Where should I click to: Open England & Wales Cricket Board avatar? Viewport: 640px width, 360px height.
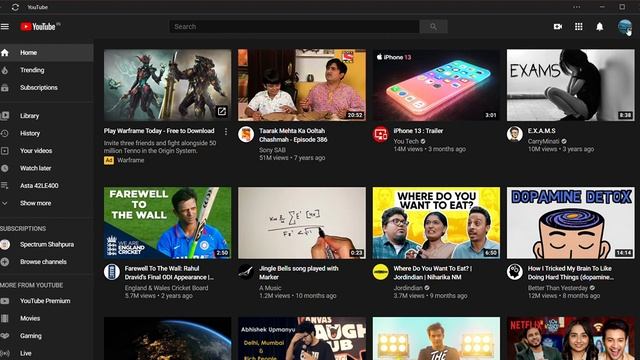click(x=111, y=272)
